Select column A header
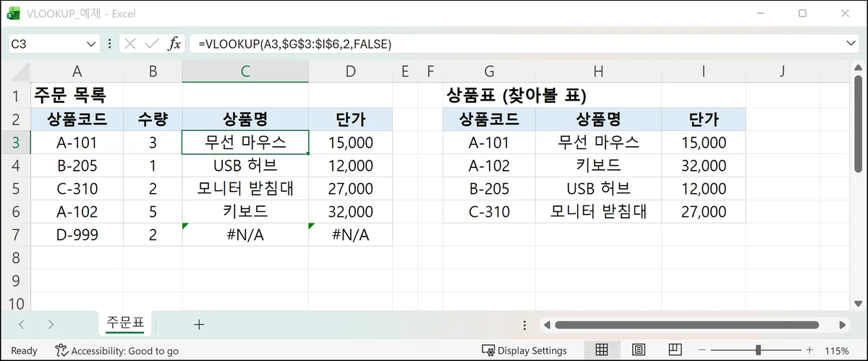 coord(77,71)
